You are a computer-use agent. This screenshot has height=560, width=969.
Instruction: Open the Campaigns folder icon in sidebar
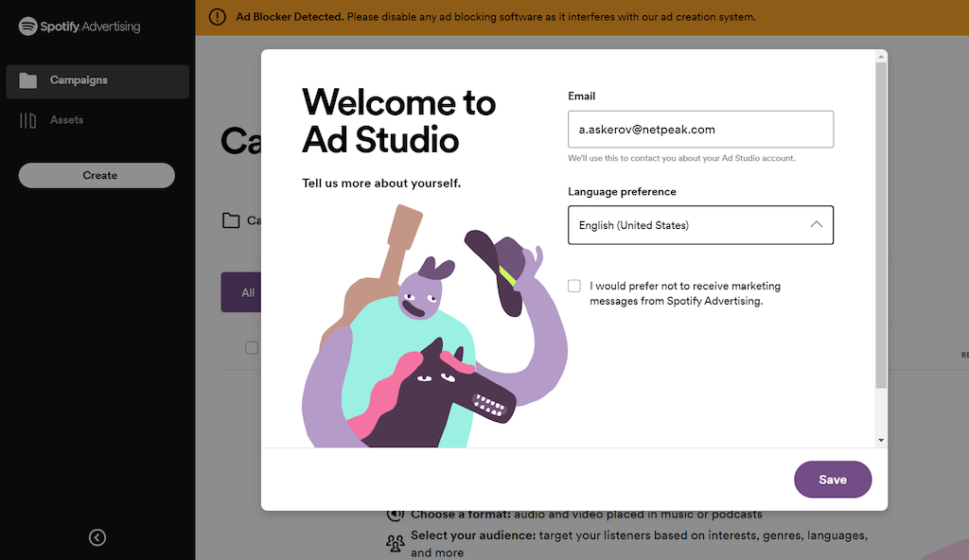(x=27, y=80)
